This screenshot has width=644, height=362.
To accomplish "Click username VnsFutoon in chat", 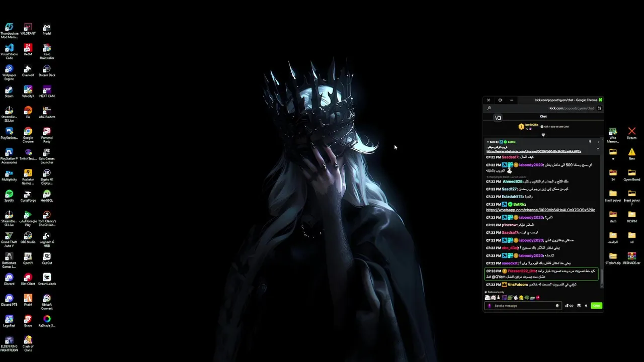I will coord(518,285).
